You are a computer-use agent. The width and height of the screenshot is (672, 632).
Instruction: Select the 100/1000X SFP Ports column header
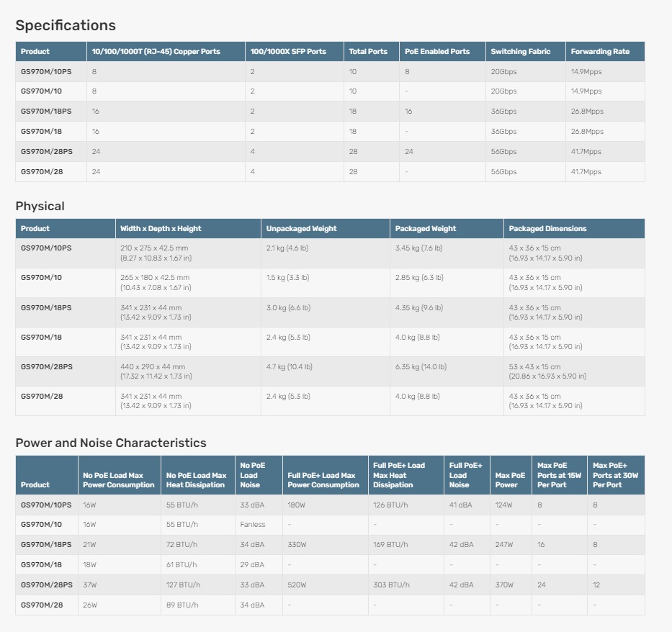[288, 51]
